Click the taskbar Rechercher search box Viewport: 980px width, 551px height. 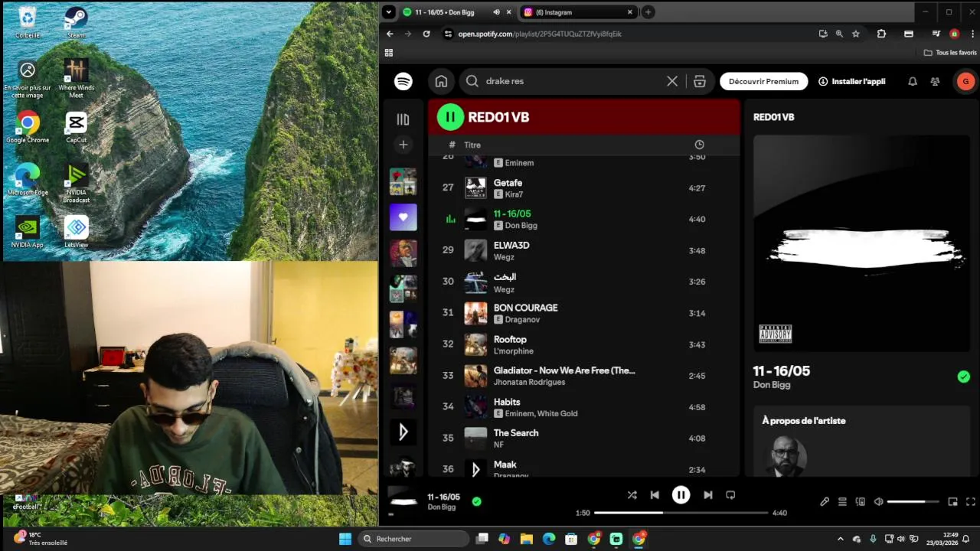click(413, 539)
